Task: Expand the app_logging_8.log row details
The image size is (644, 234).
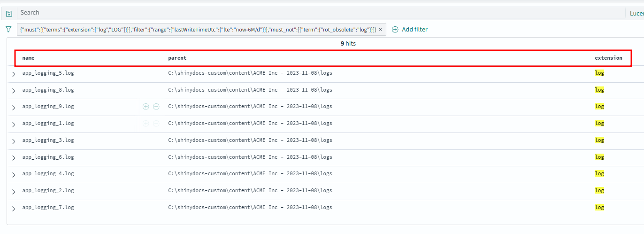Action: 14,90
